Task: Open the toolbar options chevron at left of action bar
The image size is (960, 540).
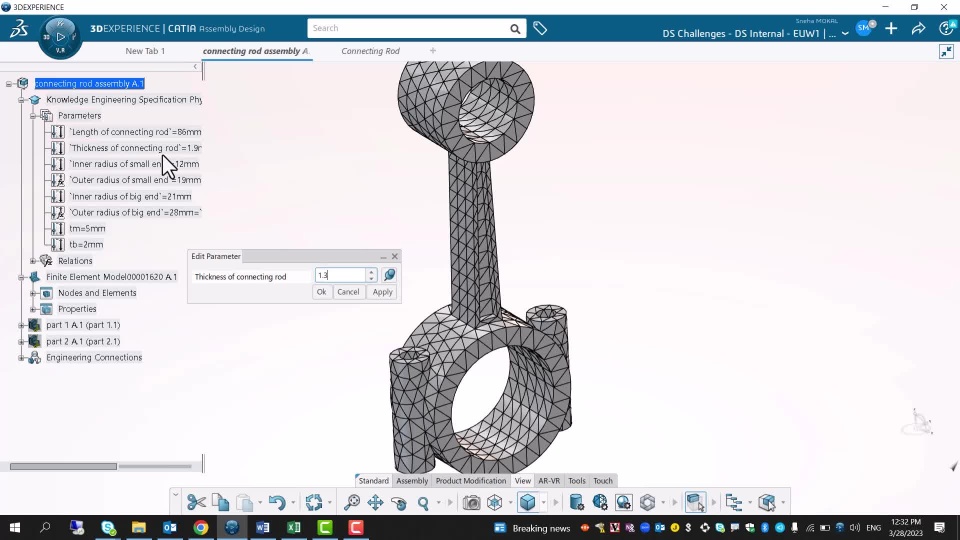Action: click(175, 494)
